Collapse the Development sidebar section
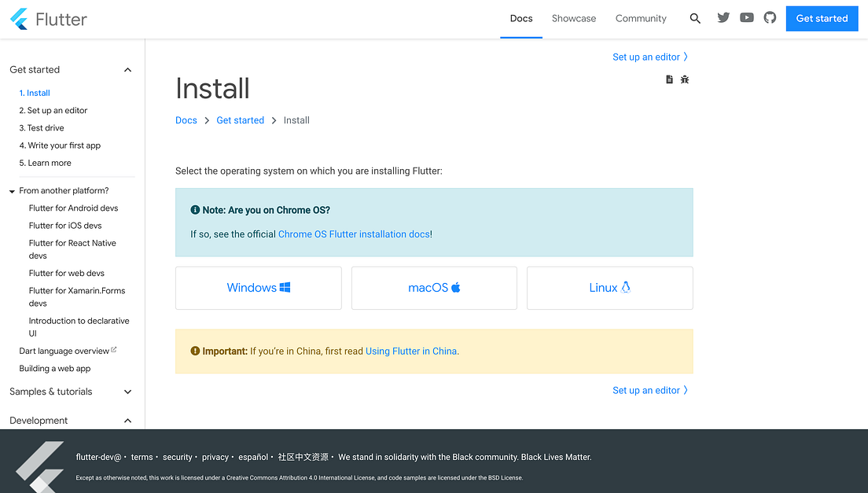Viewport: 868px width, 493px height. [x=127, y=420]
